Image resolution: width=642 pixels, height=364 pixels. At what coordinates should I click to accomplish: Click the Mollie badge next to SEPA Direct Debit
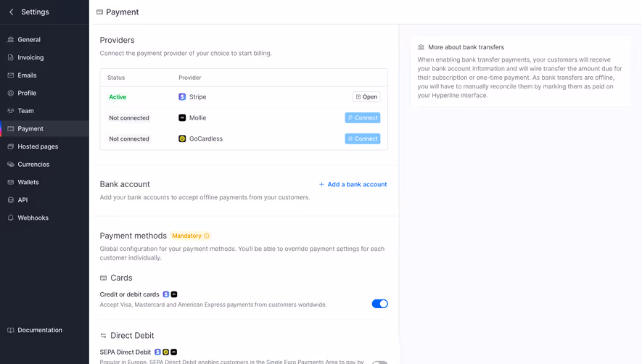[174, 352]
